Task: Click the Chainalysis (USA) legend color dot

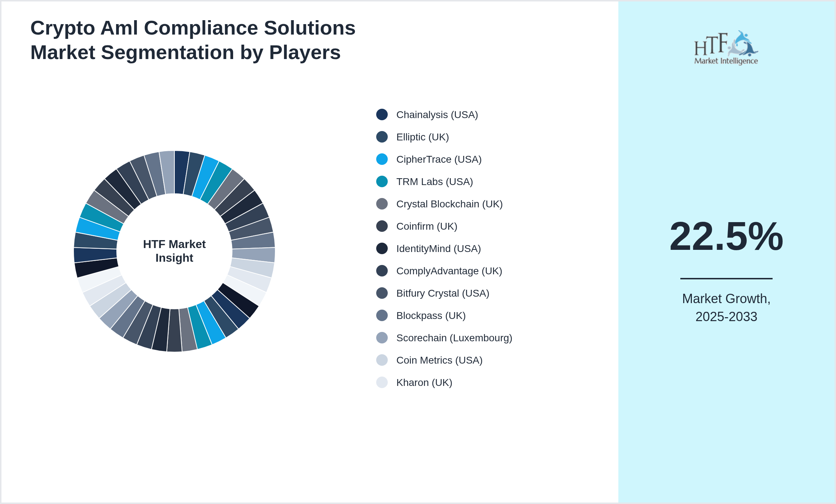Action: (x=382, y=114)
